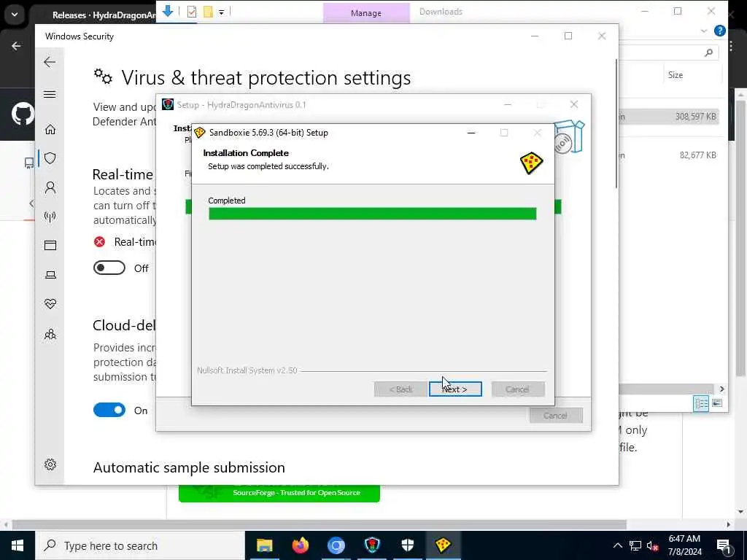The image size is (747, 560).
Task: Open the notification center
Action: coord(724,545)
